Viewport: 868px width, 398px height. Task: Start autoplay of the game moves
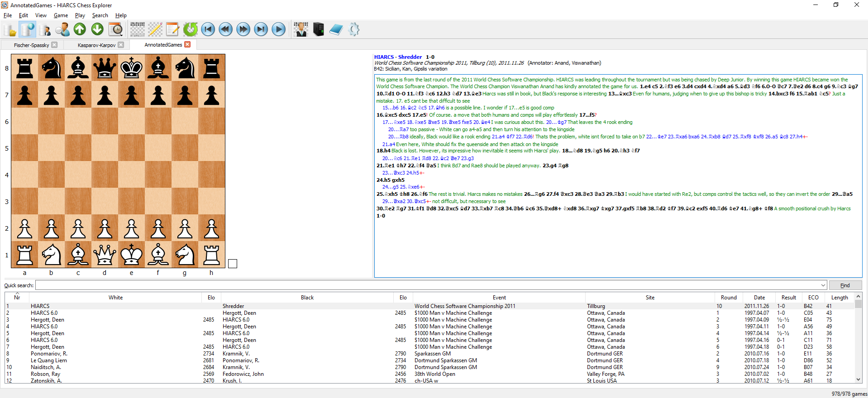click(279, 29)
